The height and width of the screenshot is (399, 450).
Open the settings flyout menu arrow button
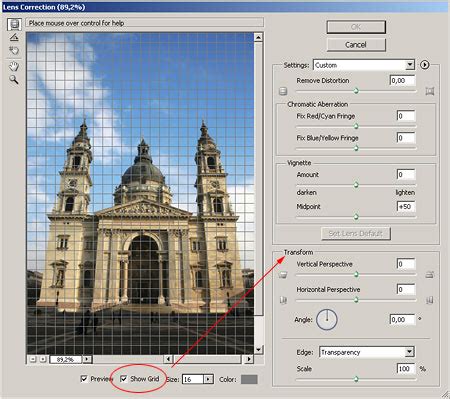424,65
